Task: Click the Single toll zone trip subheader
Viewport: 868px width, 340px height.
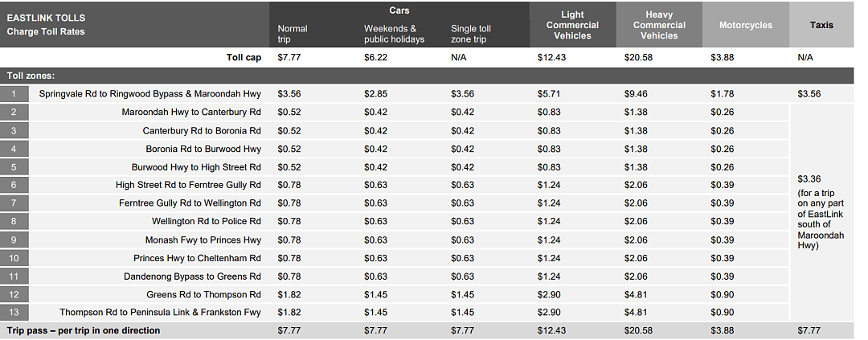Action: tap(470, 34)
